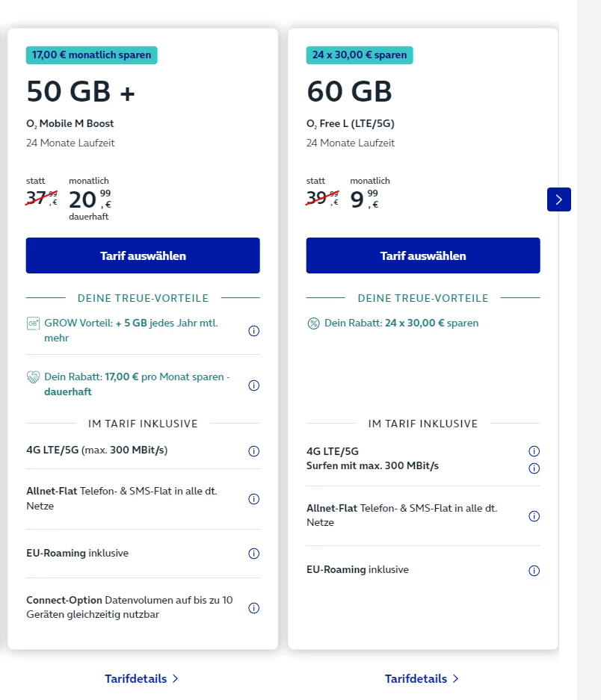Click the percent discount icon in Free L card
Screen dimensions: 601x700
tap(314, 323)
